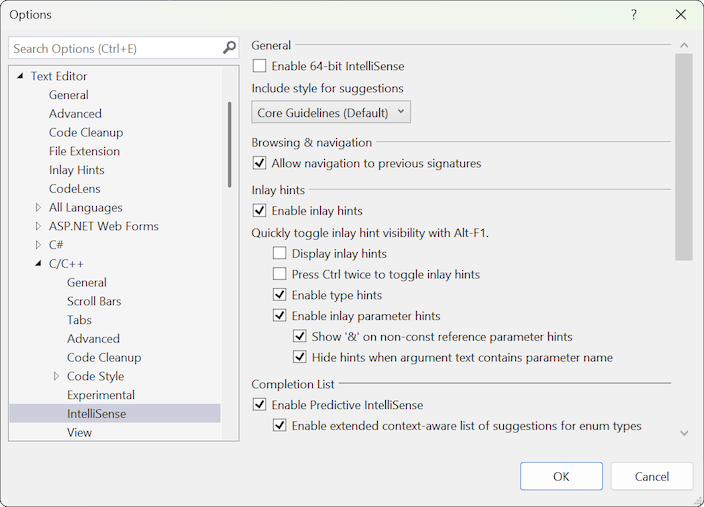
Task: Click the search magnifier icon
Action: point(229,48)
